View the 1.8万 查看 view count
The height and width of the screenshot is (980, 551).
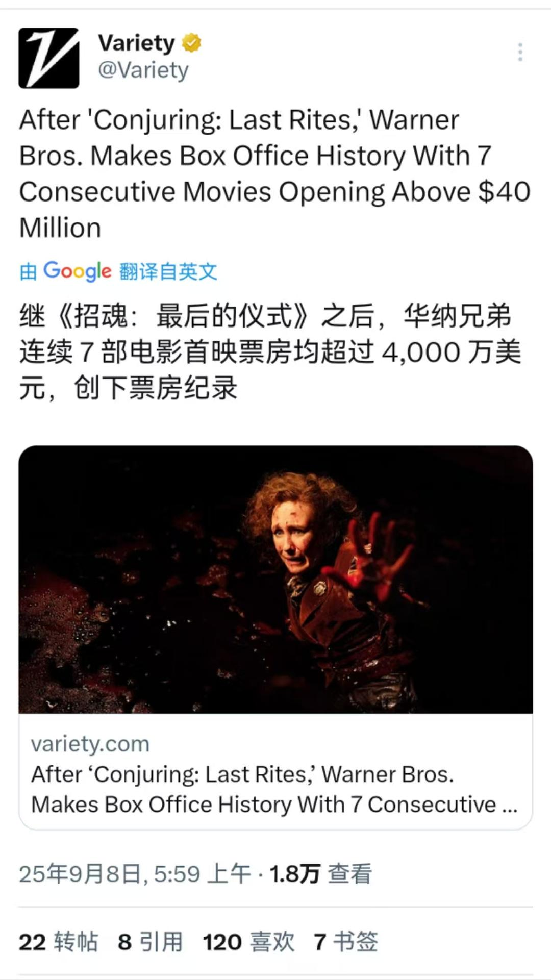320,874
